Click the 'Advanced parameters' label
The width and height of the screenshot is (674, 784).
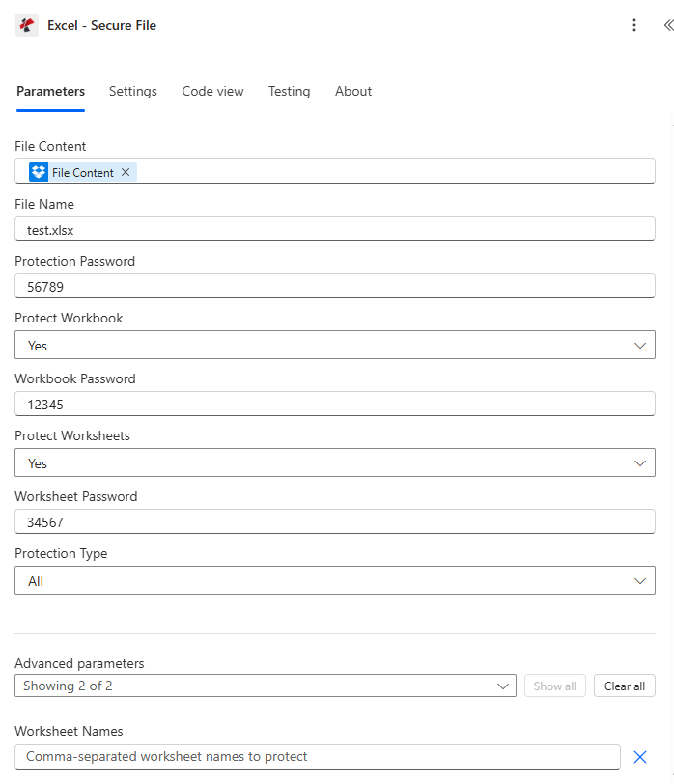coord(79,663)
